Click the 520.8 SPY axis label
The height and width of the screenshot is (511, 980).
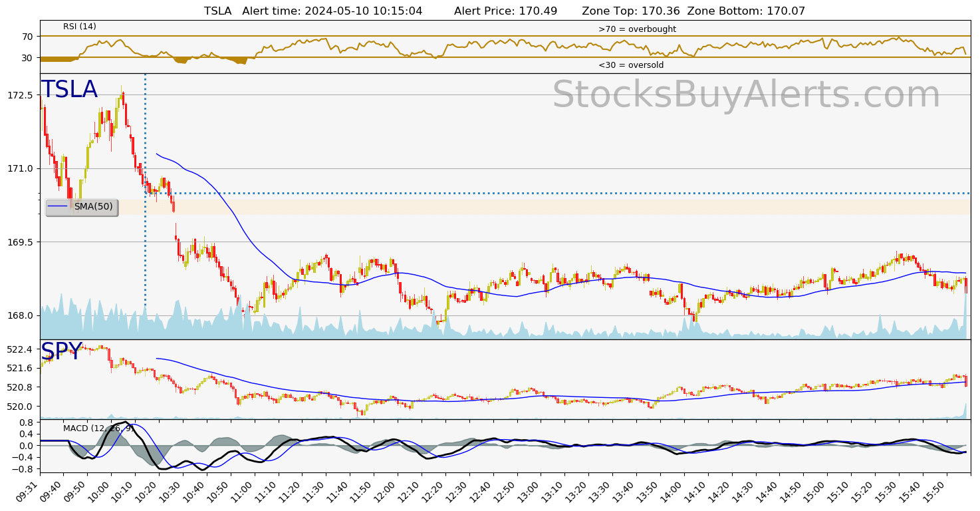[20, 387]
